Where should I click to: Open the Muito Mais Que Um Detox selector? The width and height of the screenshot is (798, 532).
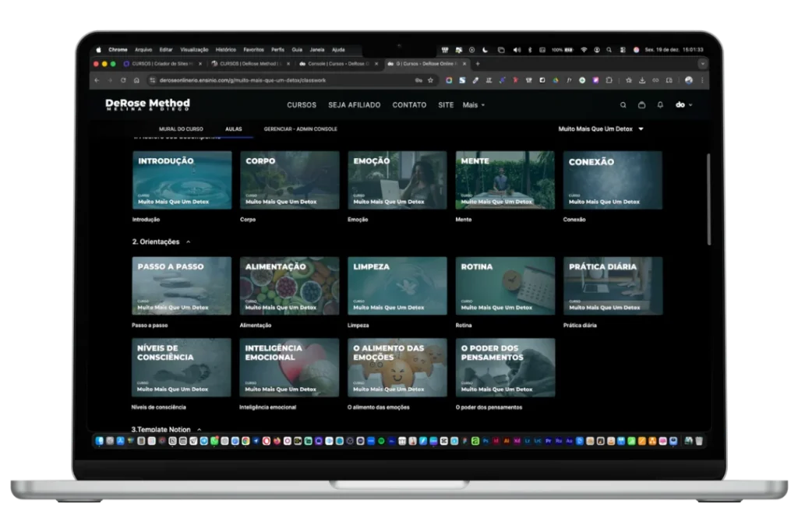click(601, 129)
